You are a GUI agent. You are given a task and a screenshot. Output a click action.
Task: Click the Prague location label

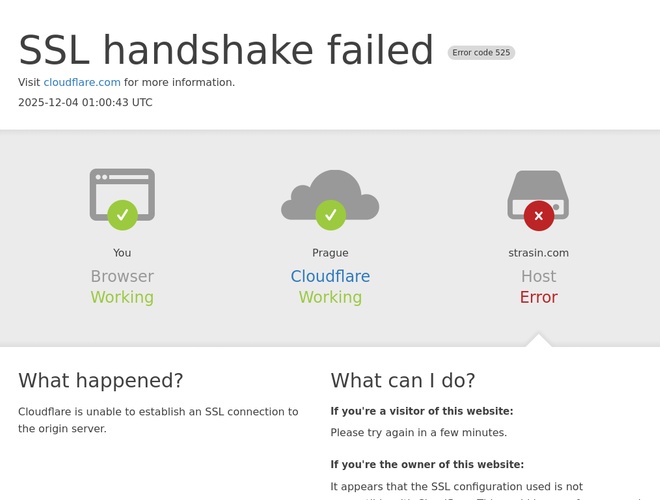click(330, 253)
